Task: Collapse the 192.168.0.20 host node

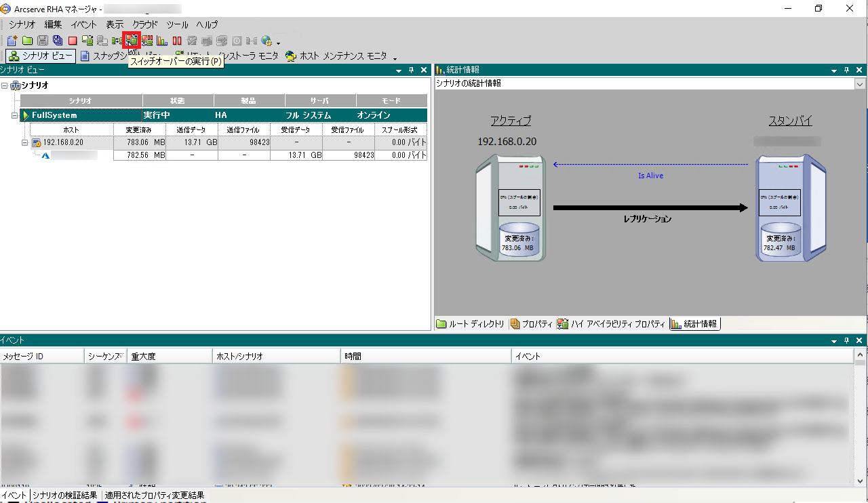Action: tap(24, 142)
